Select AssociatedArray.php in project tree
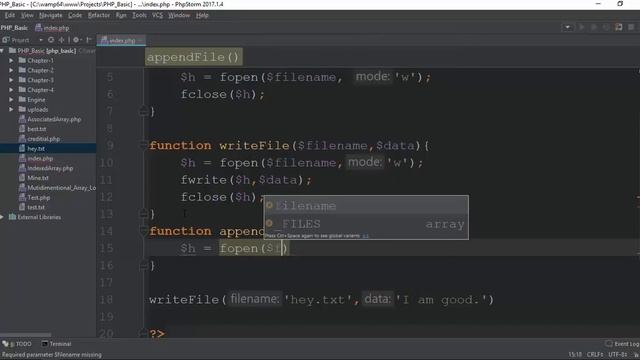The image size is (640, 360). click(50, 119)
